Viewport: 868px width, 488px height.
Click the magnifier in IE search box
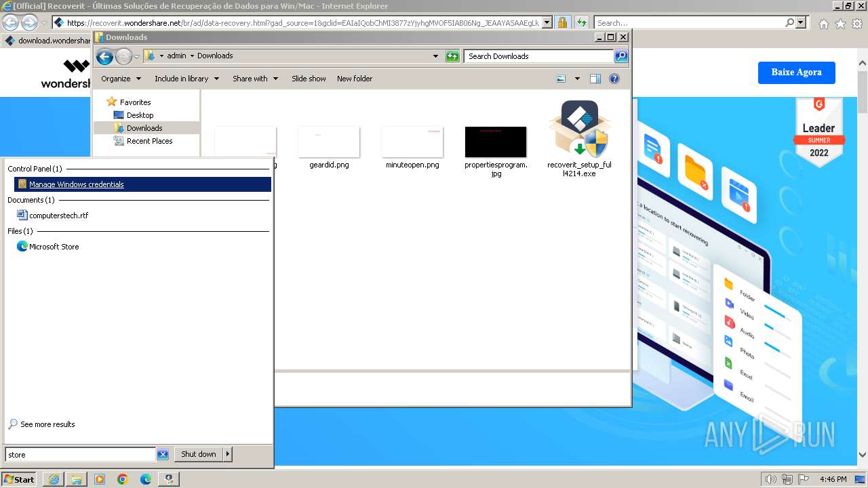coord(789,22)
